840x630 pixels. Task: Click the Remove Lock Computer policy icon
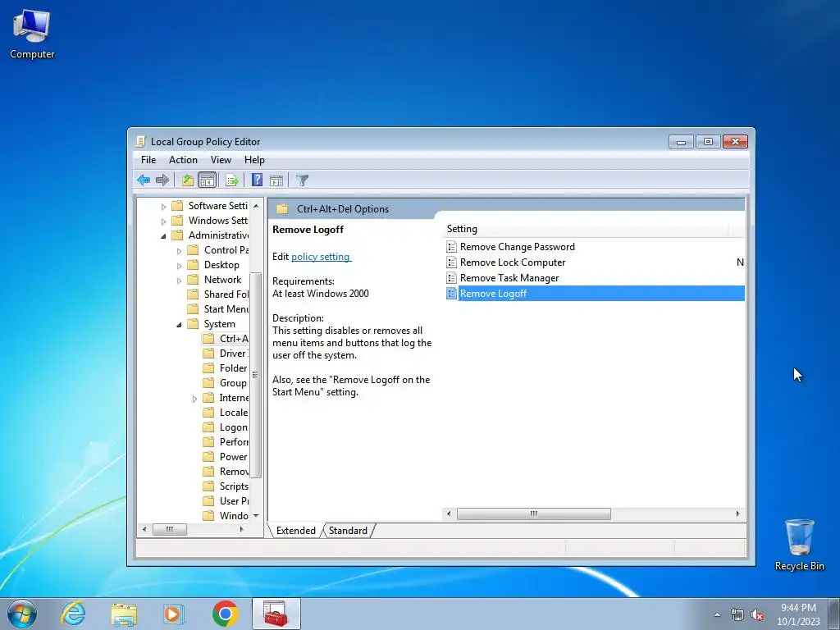452,262
